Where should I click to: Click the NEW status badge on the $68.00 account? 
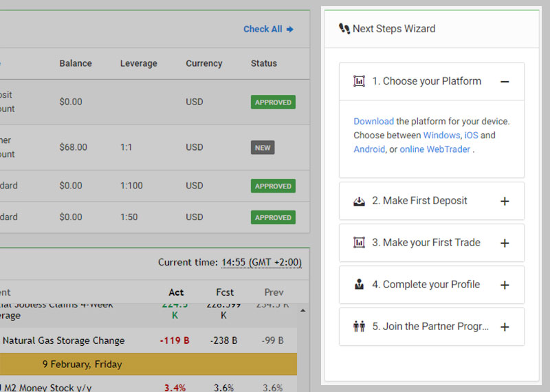[263, 148]
